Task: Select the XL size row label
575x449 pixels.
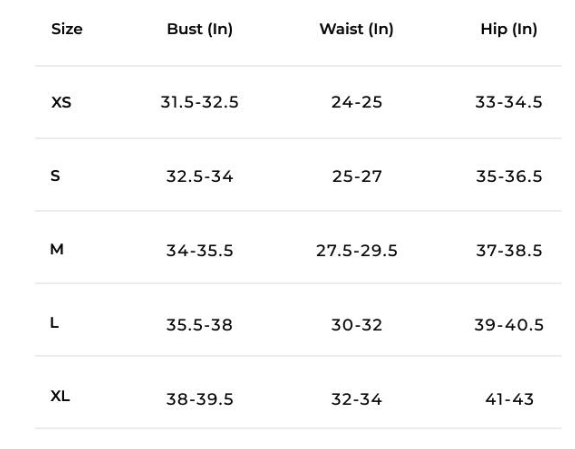Action: [x=60, y=396]
